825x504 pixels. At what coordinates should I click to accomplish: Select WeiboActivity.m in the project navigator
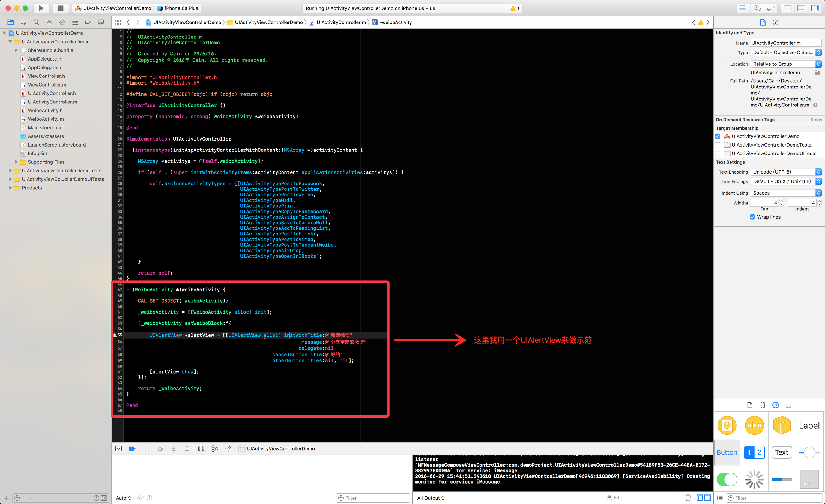pos(46,119)
